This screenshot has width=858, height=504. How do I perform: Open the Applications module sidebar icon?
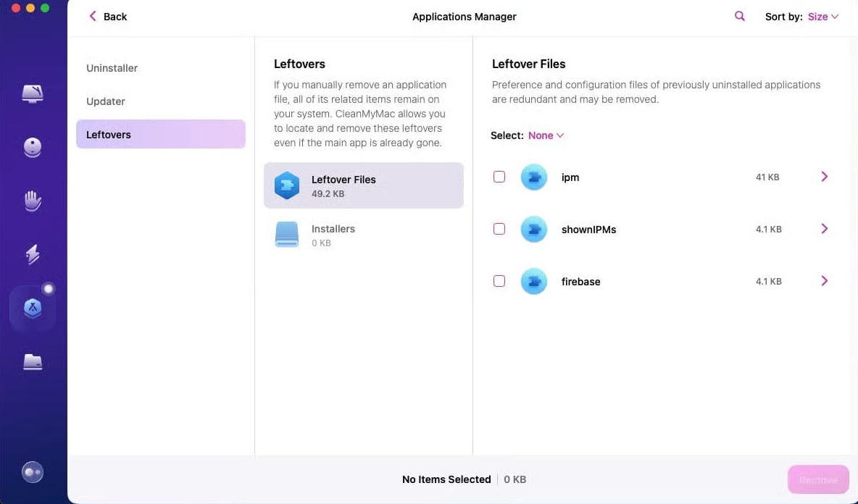[x=33, y=308]
